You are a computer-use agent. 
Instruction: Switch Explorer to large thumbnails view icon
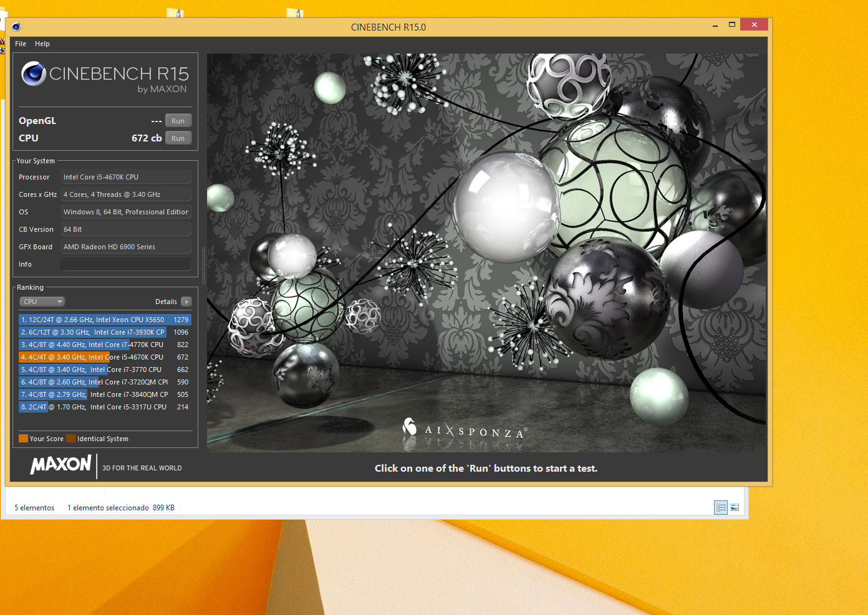(735, 508)
